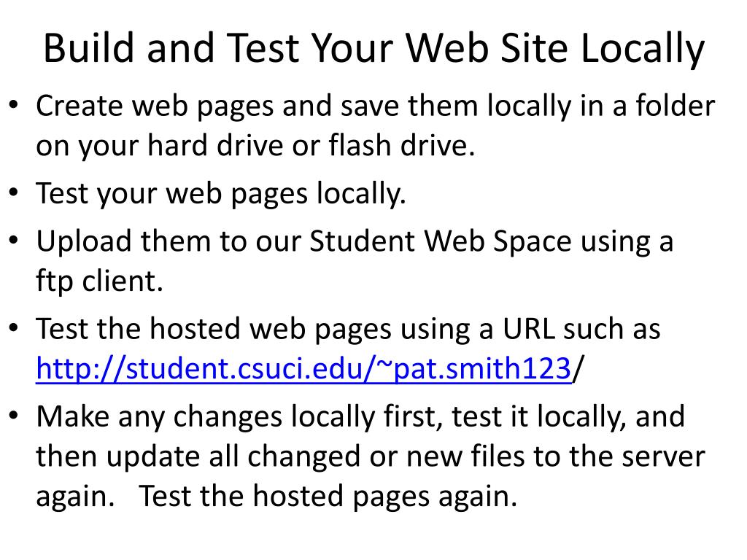Click the bullet marker before Upload them
The image size is (747, 560).
[13, 241]
